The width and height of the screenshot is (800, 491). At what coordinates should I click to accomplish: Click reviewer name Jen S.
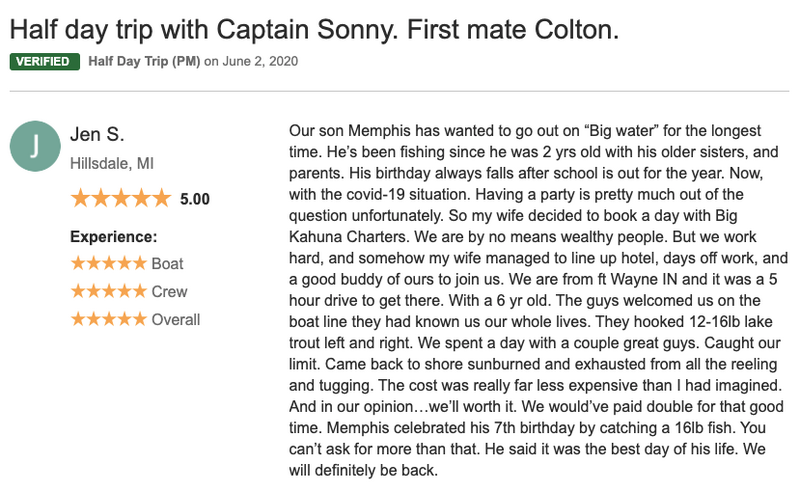point(97,134)
